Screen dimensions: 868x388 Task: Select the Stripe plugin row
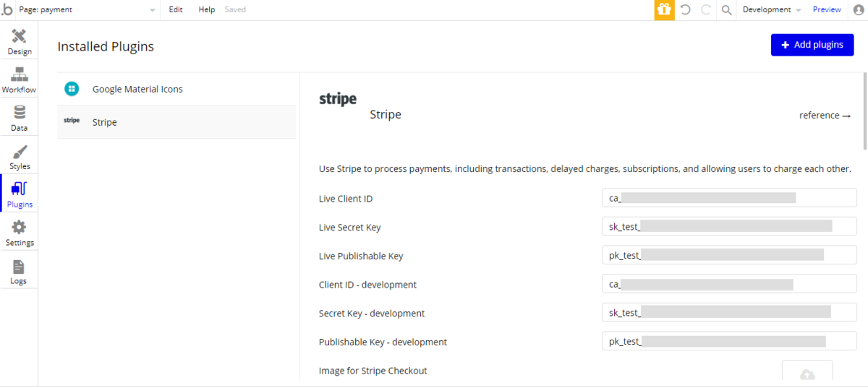(x=176, y=122)
